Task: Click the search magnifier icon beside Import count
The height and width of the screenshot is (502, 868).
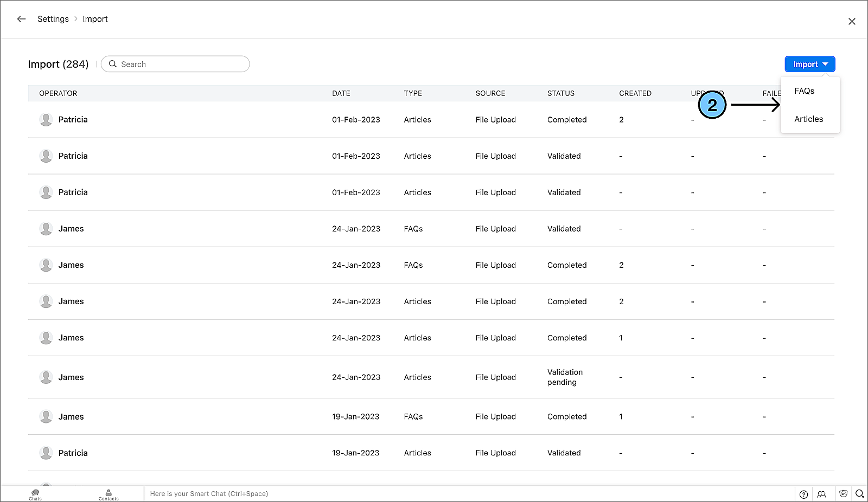Action: tap(113, 64)
